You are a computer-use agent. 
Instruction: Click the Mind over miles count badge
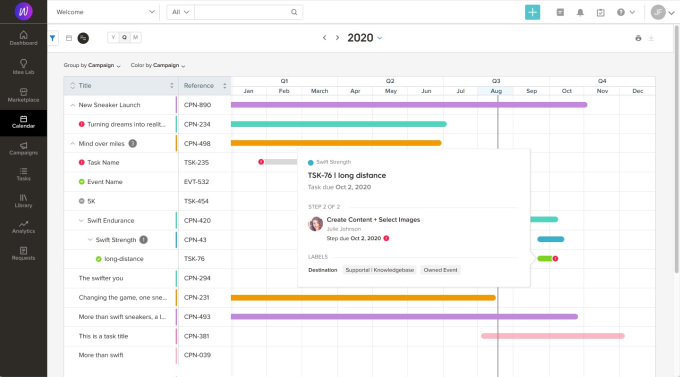coord(133,143)
